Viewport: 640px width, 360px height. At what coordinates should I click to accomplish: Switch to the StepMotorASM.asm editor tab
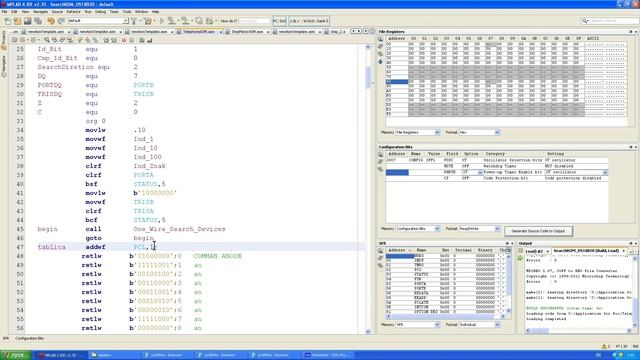[x=247, y=31]
